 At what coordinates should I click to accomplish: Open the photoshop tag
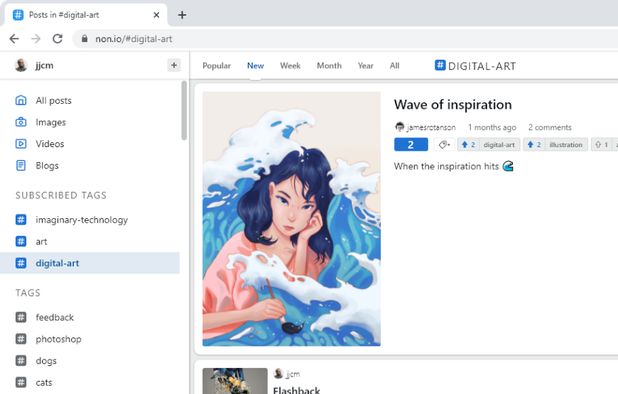click(58, 339)
